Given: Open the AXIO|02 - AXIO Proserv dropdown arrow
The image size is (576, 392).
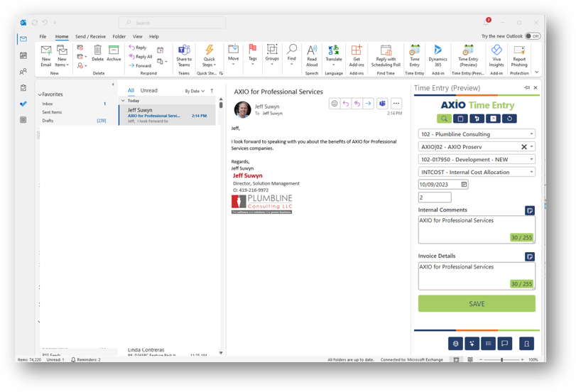Looking at the screenshot, I should (x=531, y=146).
